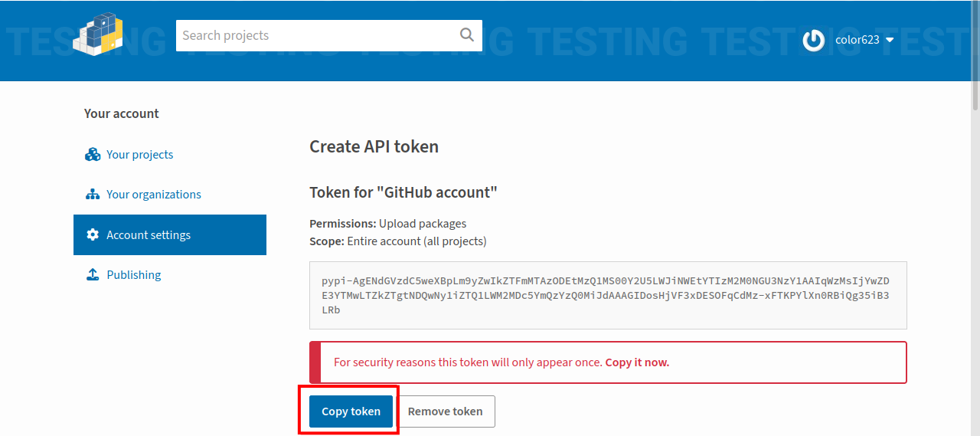980x436 pixels.
Task: Open the color623 user menu
Action: pos(848,40)
